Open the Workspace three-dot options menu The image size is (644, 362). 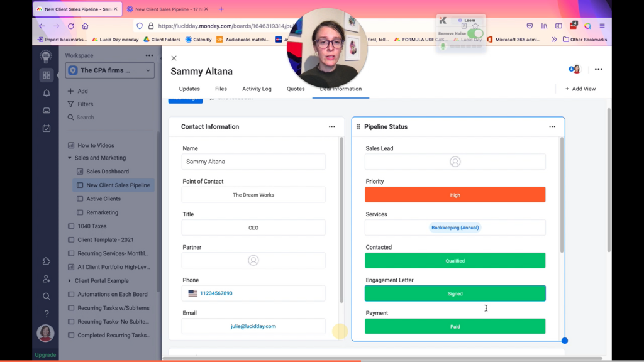(x=149, y=55)
